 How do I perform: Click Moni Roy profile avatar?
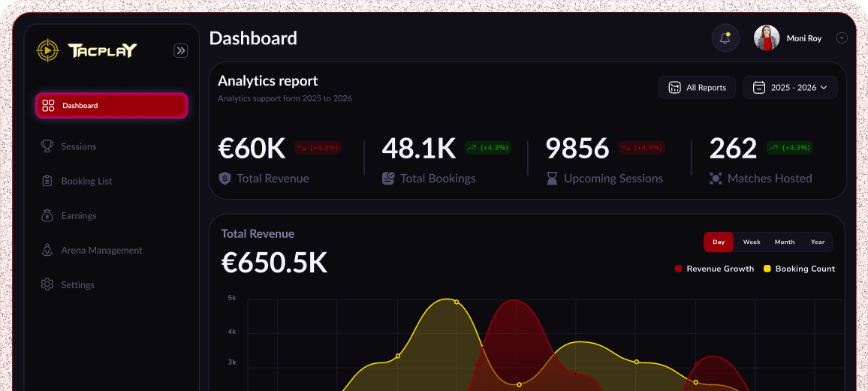click(x=767, y=38)
